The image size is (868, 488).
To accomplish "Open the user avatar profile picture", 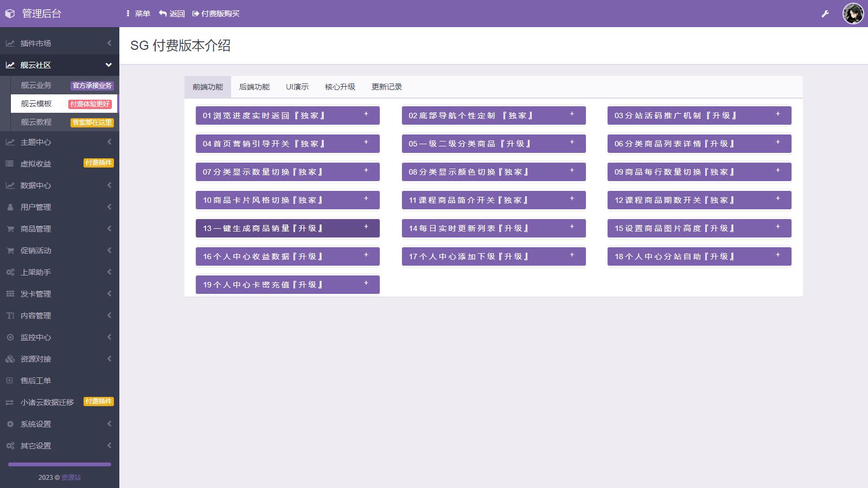I will pos(853,14).
